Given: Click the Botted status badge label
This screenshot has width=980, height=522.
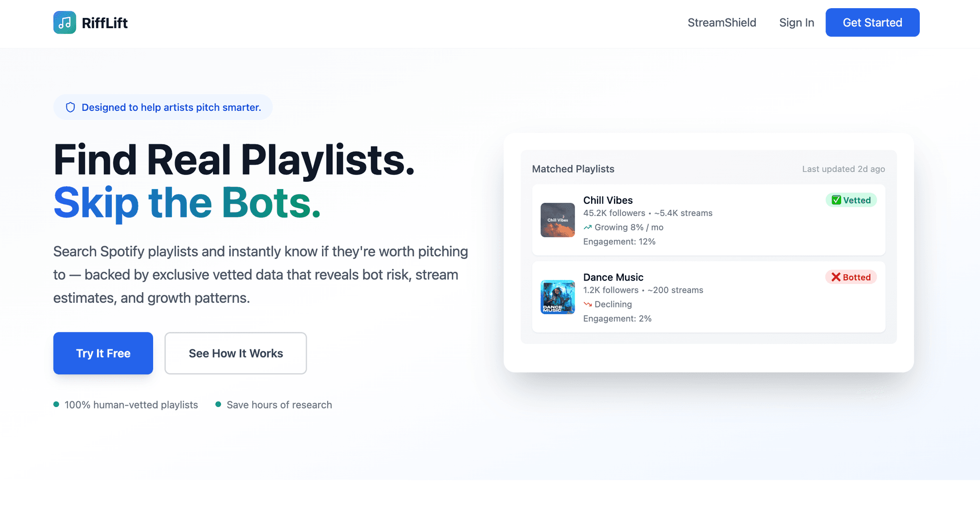Looking at the screenshot, I should (x=851, y=277).
